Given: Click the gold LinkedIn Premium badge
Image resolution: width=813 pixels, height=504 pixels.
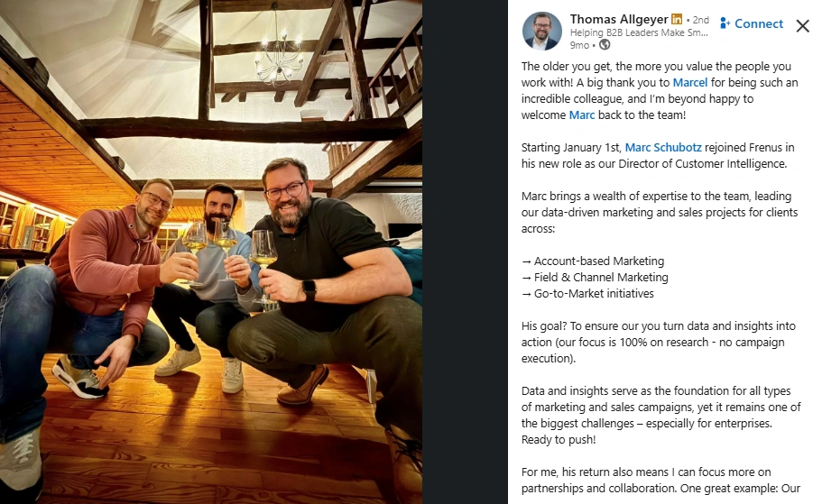Looking at the screenshot, I should (x=677, y=19).
